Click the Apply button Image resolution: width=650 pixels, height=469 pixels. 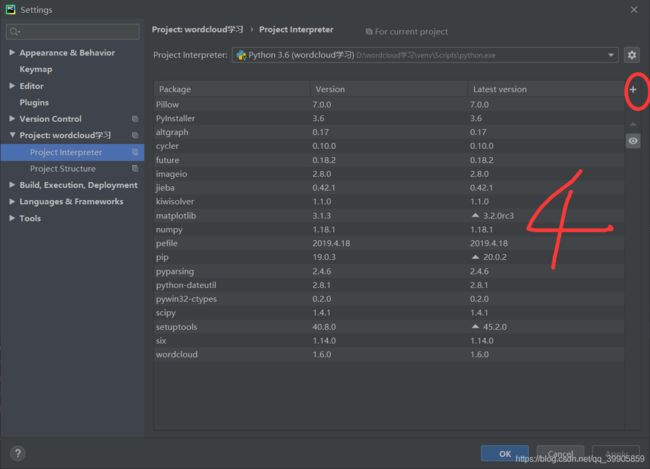616,454
